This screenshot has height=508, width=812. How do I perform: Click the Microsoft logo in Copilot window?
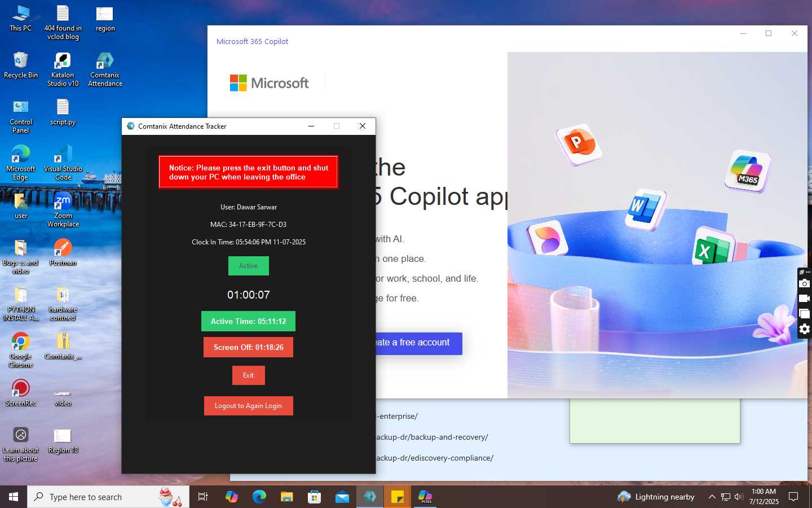click(x=269, y=83)
